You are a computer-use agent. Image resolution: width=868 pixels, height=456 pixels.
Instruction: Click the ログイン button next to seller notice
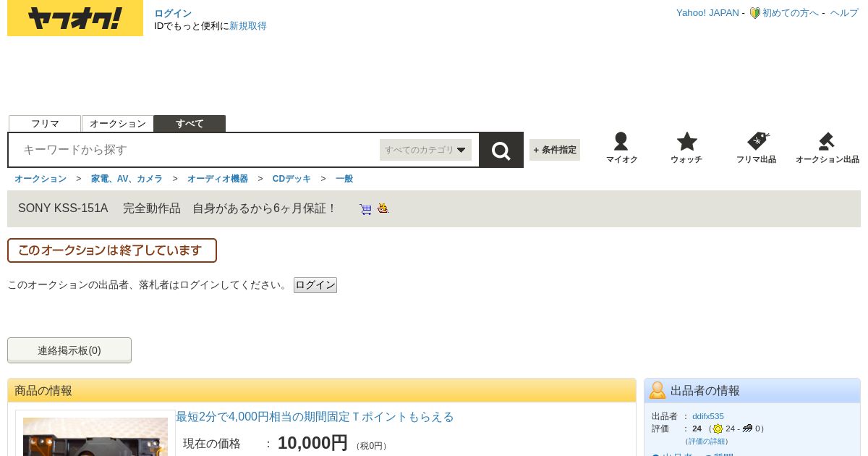(x=315, y=285)
